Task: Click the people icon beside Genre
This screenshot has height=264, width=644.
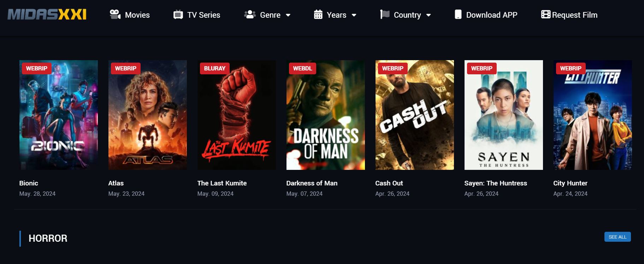Action: tap(250, 15)
